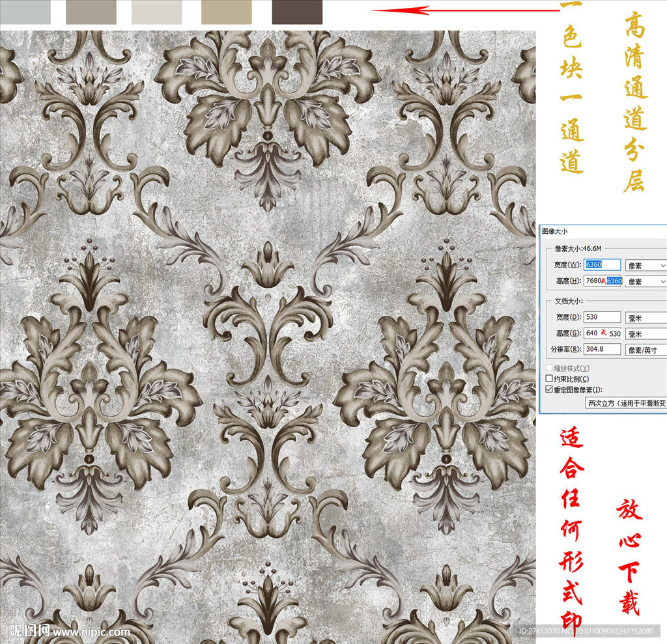Click the 高度(G) label
Screen dimensions: 667x644
568,333
